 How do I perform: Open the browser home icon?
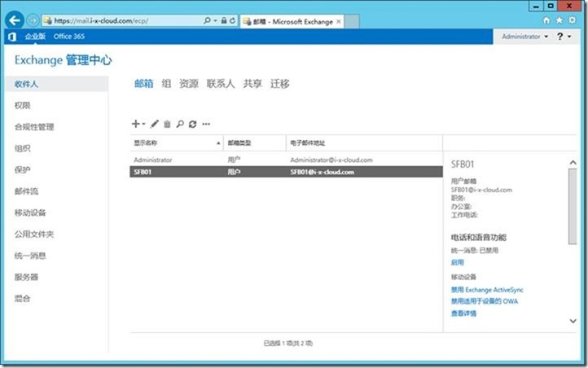click(546, 20)
